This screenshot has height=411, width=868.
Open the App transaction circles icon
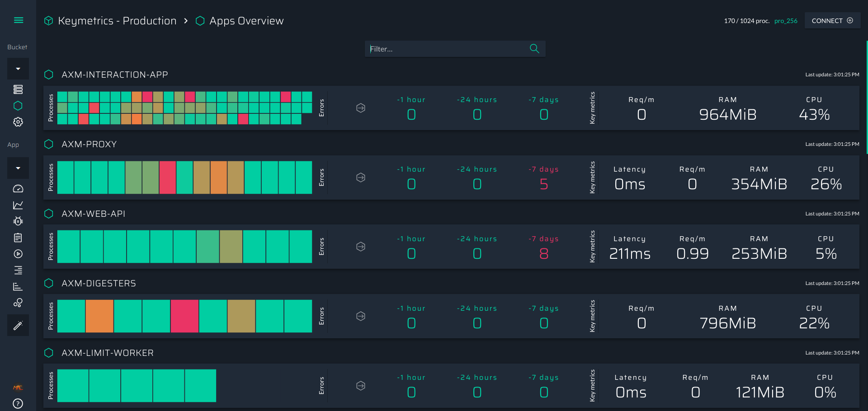18,303
